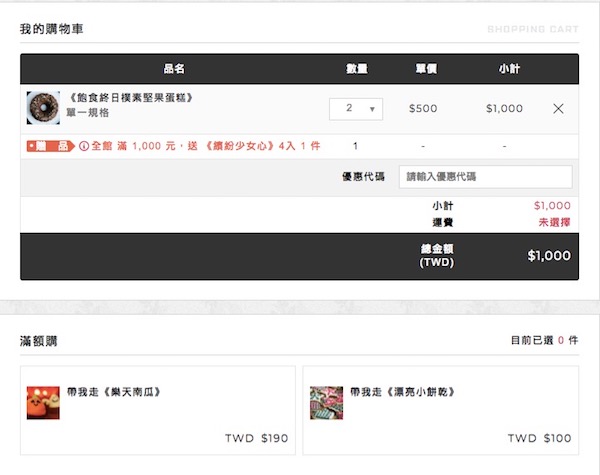This screenshot has width=600, height=475.
Task: Select the 《樂天南瓜》 pumpkin thumbnail
Action: coord(43,403)
